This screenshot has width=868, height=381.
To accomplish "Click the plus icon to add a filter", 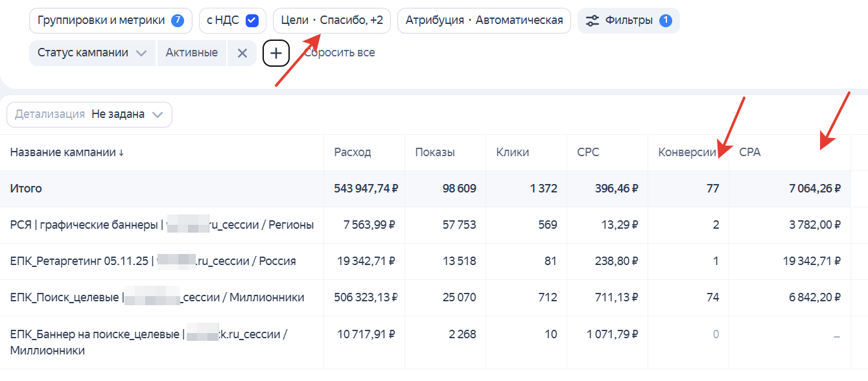I will (x=276, y=52).
